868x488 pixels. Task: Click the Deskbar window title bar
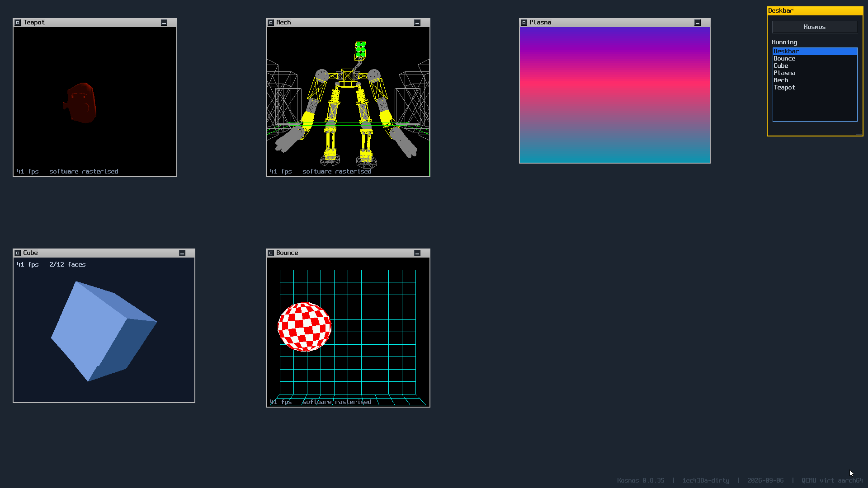pyautogui.click(x=815, y=11)
